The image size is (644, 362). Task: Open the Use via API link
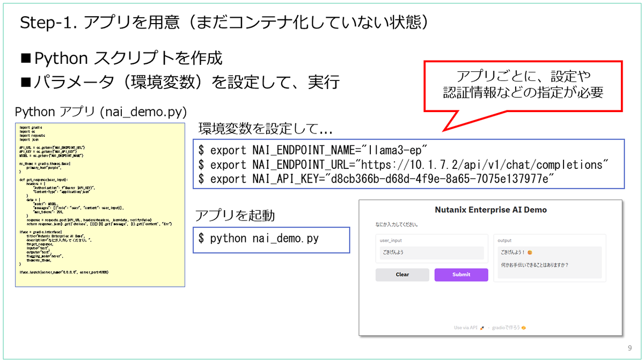click(469, 327)
